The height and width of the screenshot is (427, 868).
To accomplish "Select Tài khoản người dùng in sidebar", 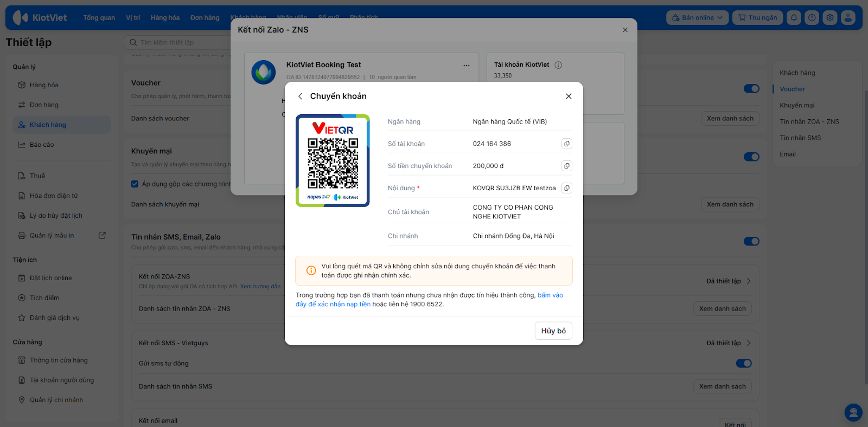I will point(62,380).
